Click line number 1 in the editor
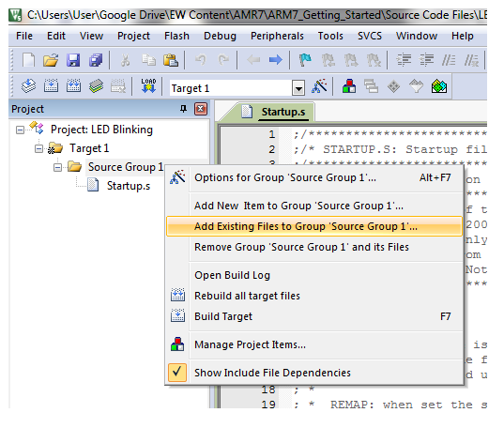 point(271,134)
